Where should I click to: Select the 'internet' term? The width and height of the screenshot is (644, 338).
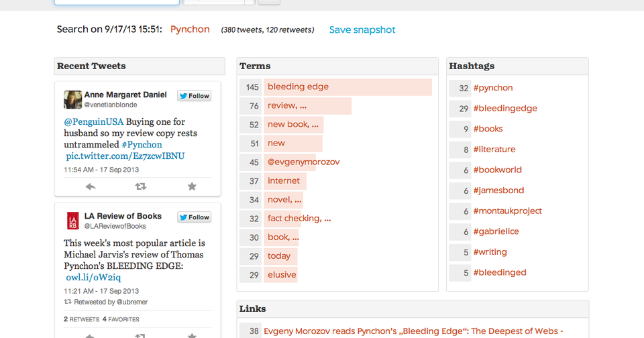tap(285, 181)
